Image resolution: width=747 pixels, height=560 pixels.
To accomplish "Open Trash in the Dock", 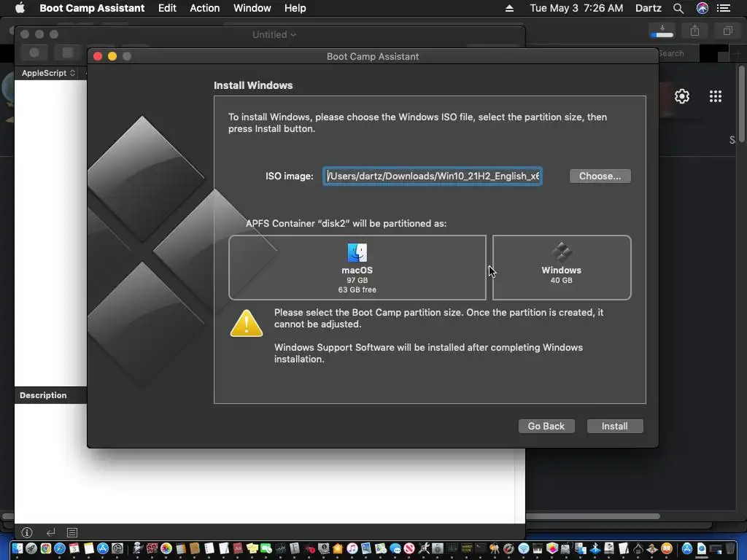I will pos(731,548).
